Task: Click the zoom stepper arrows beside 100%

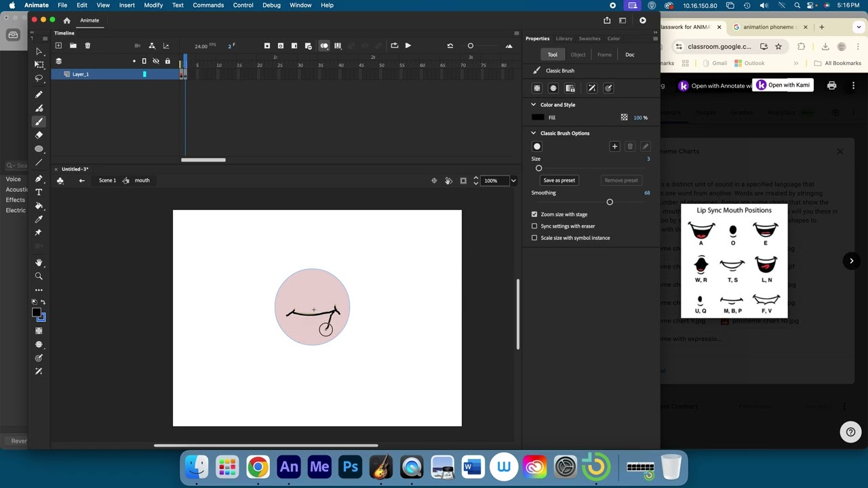Action: tap(475, 180)
